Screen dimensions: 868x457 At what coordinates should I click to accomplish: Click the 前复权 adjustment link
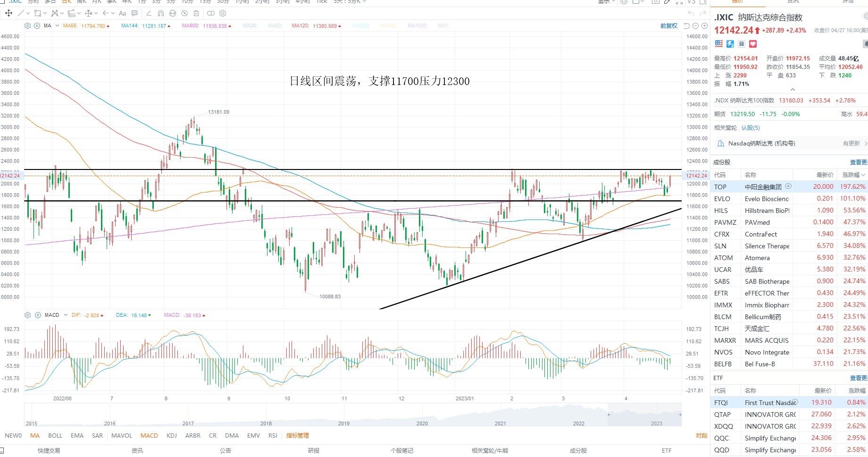coord(668,26)
